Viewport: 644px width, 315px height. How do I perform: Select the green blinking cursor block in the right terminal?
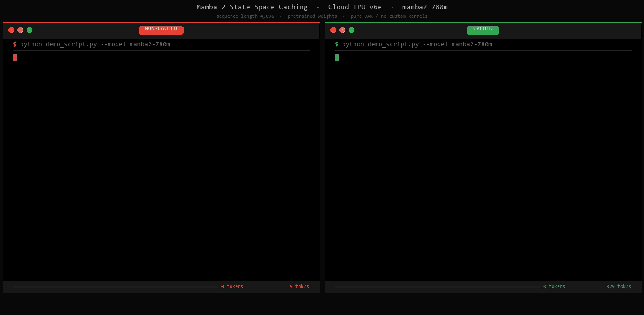point(337,58)
